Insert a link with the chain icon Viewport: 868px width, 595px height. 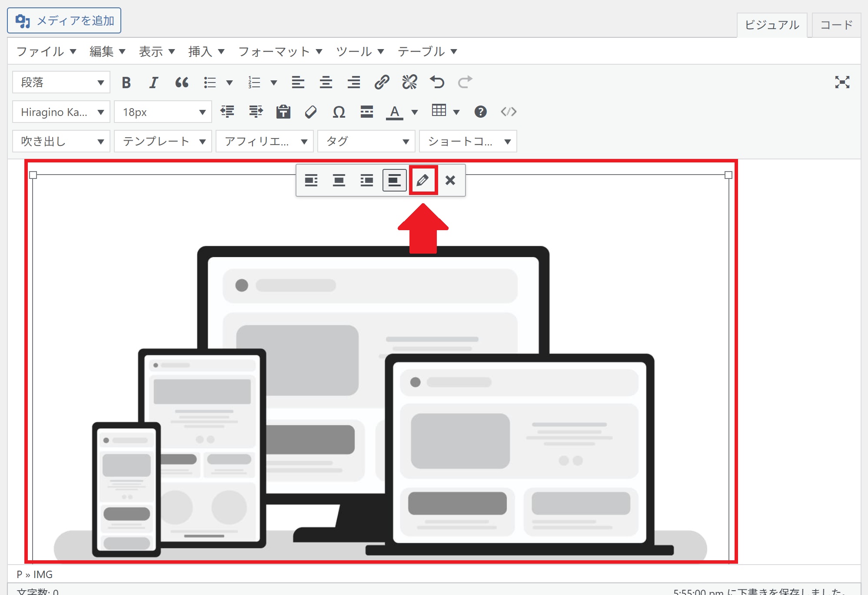382,82
